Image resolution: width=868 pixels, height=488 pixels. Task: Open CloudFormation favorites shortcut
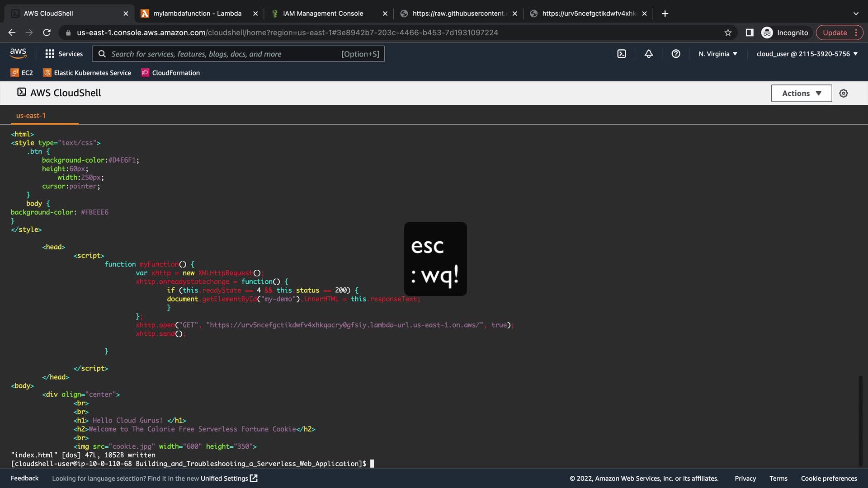(x=170, y=73)
